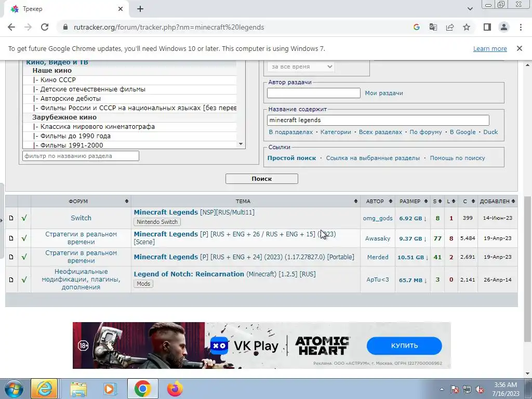Share this page via share icon
Screen dimensions: 532x399
pyautogui.click(x=450, y=27)
